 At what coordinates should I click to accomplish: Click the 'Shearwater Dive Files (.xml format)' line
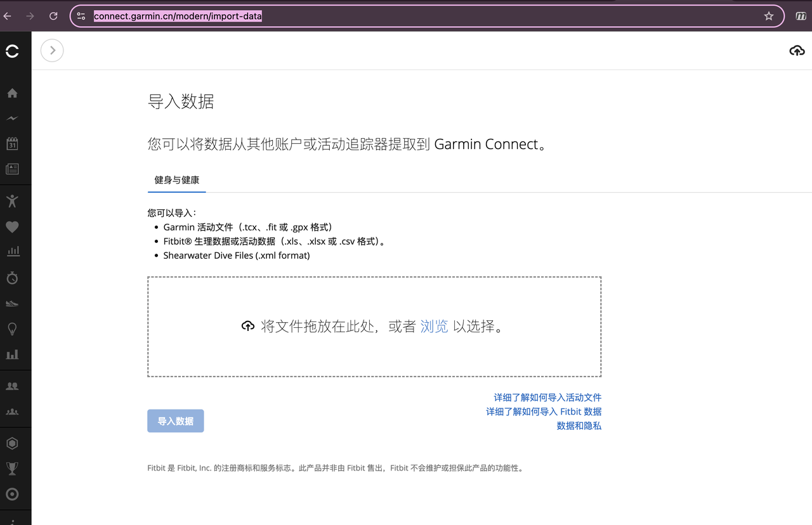(237, 256)
